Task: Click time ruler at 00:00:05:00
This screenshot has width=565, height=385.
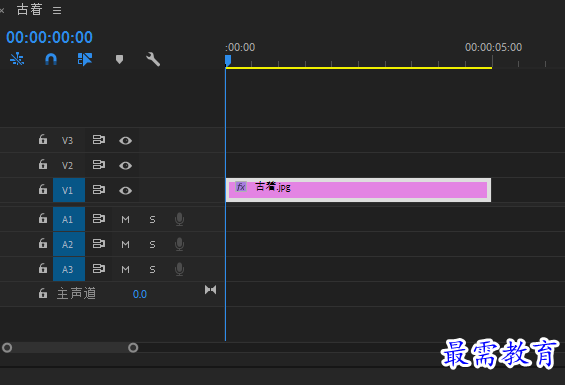Action: click(x=493, y=47)
